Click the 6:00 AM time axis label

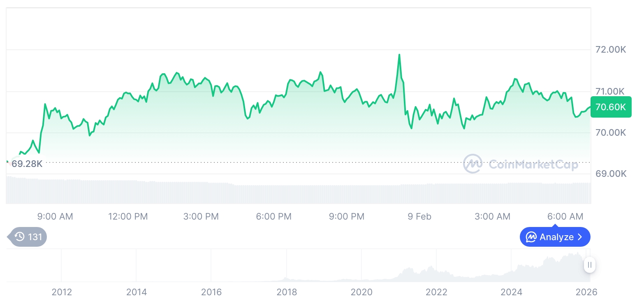[565, 216]
